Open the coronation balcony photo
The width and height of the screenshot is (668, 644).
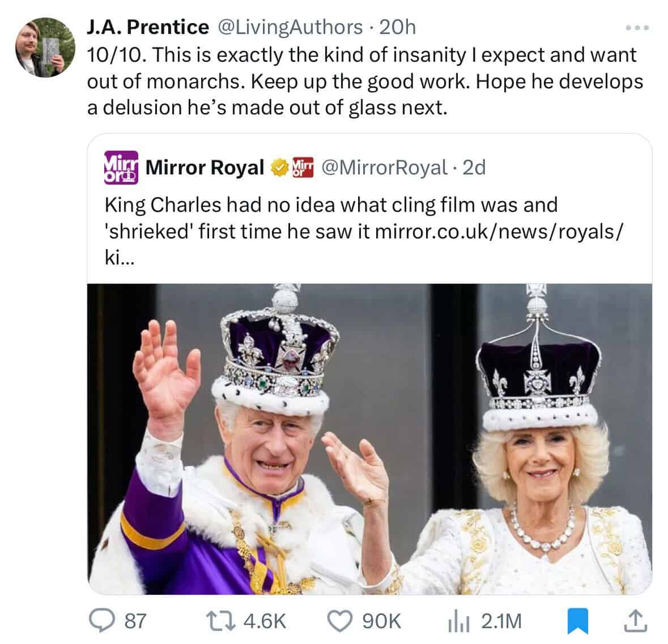pos(369,439)
